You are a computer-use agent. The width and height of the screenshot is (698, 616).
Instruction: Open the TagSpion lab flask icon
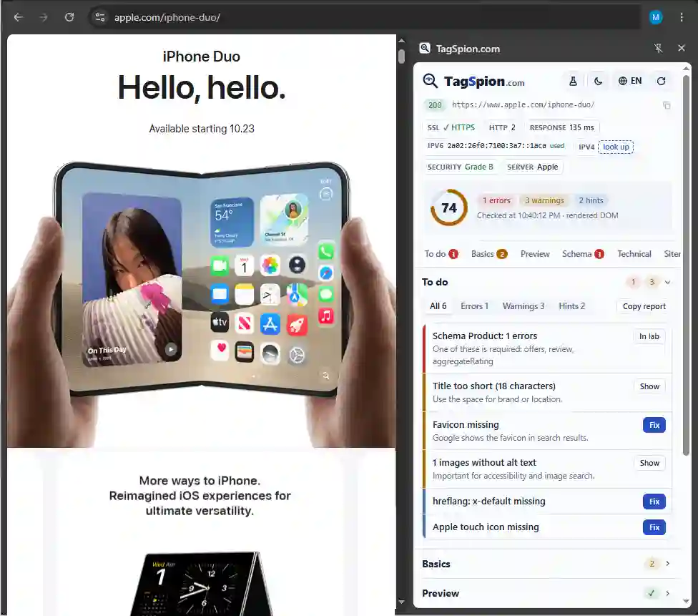coord(573,81)
